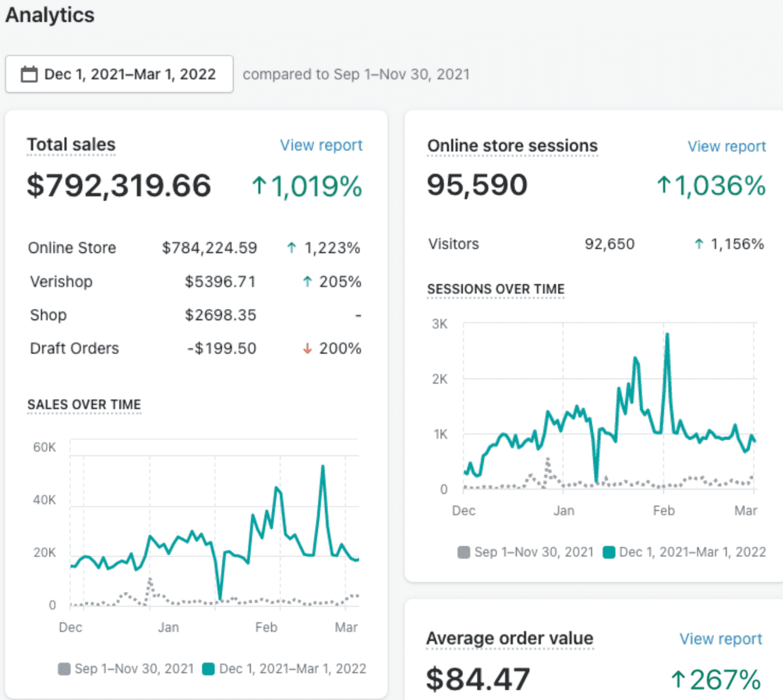
Task: Select the Visitors row label
Action: point(453,244)
